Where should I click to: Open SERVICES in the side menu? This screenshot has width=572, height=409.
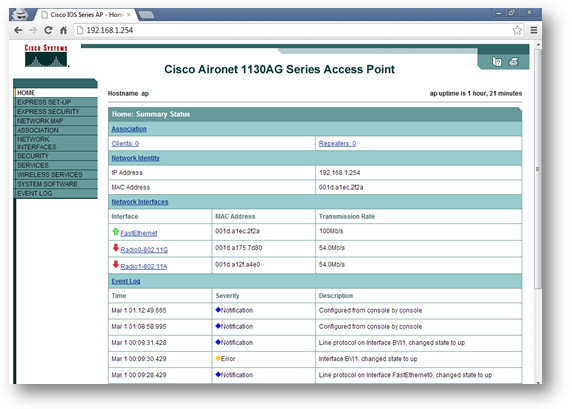coord(56,165)
